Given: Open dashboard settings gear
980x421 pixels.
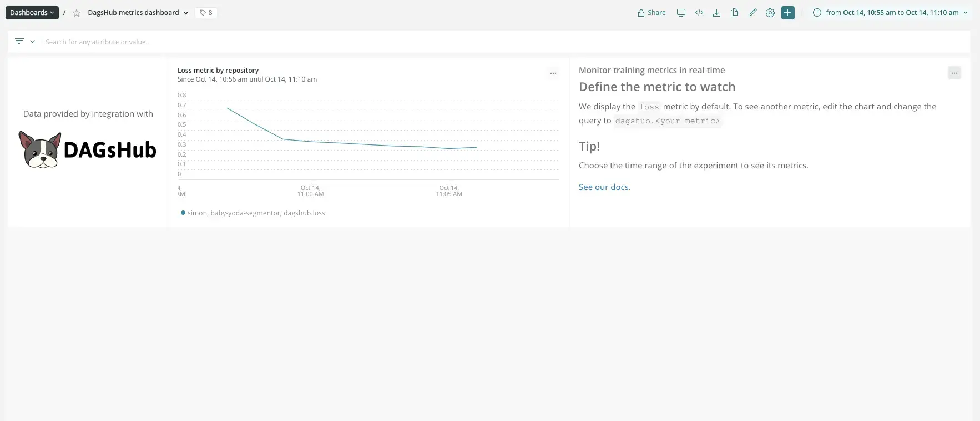Looking at the screenshot, I should [770, 13].
